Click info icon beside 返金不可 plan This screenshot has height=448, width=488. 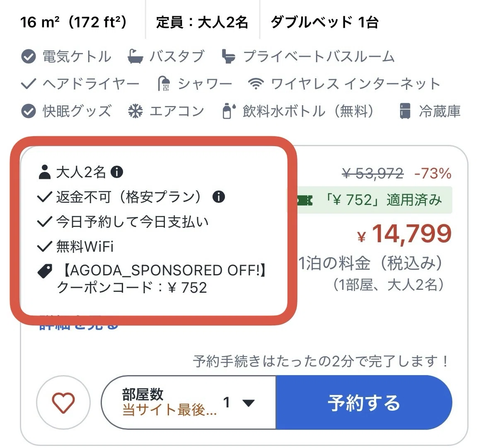[219, 197]
